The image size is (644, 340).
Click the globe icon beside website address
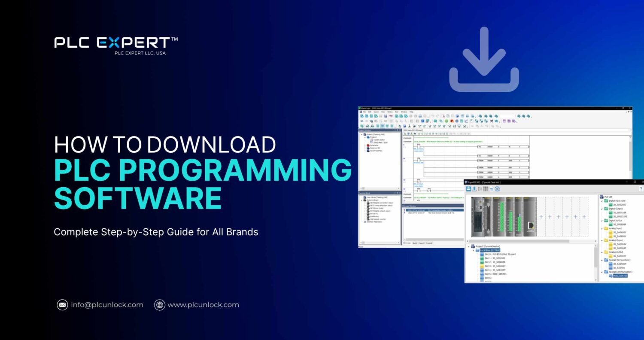click(x=160, y=305)
